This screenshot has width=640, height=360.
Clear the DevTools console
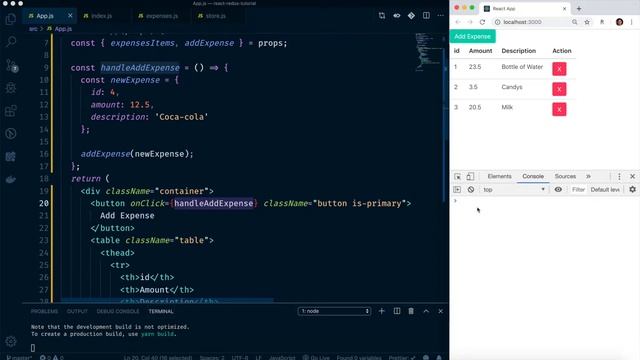(x=471, y=189)
